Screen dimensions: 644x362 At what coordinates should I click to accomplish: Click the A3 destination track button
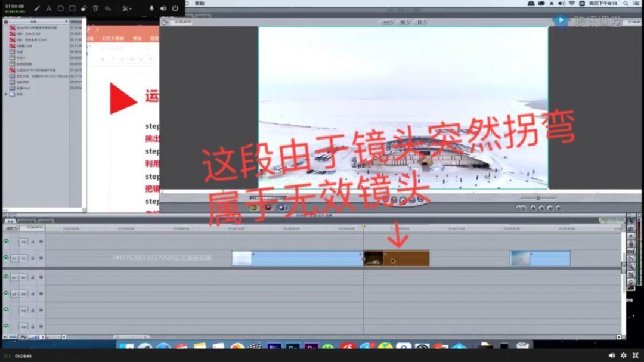tap(23, 311)
